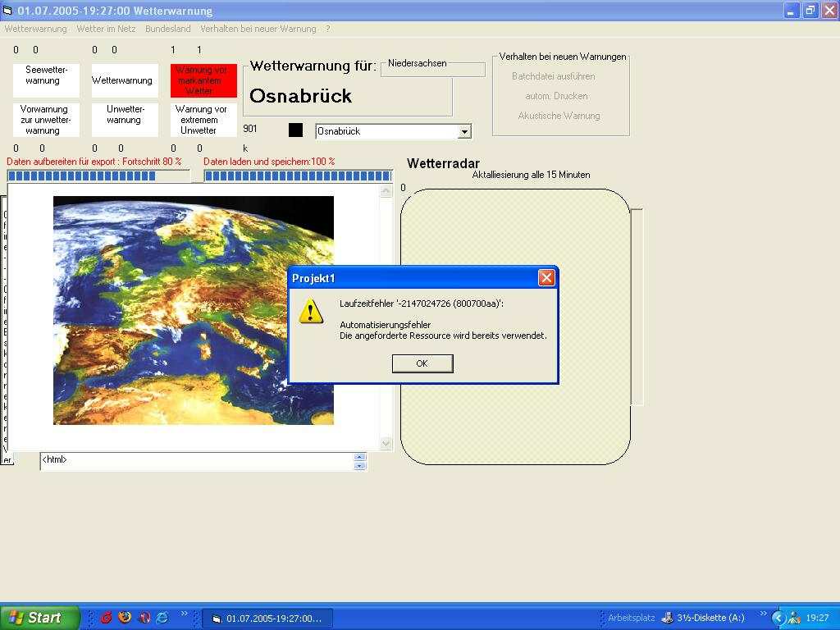The image size is (840, 630).
Task: Open the Windows Start menu
Action: click(39, 618)
